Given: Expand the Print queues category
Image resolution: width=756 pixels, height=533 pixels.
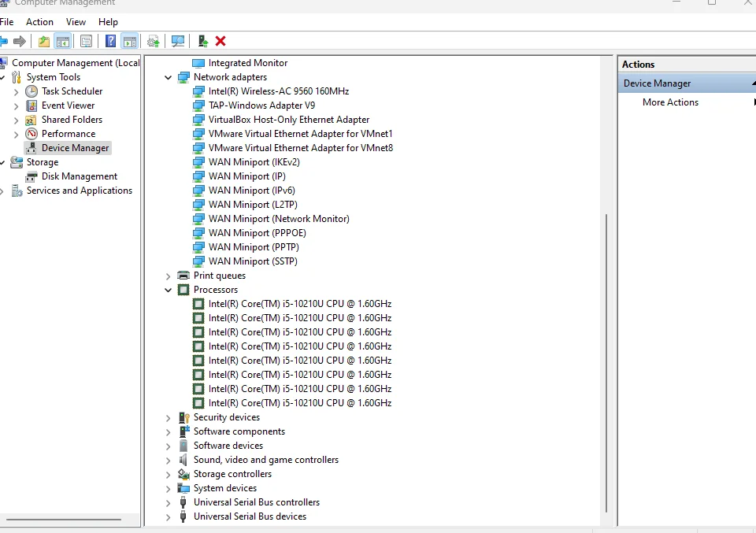Looking at the screenshot, I should coord(168,276).
